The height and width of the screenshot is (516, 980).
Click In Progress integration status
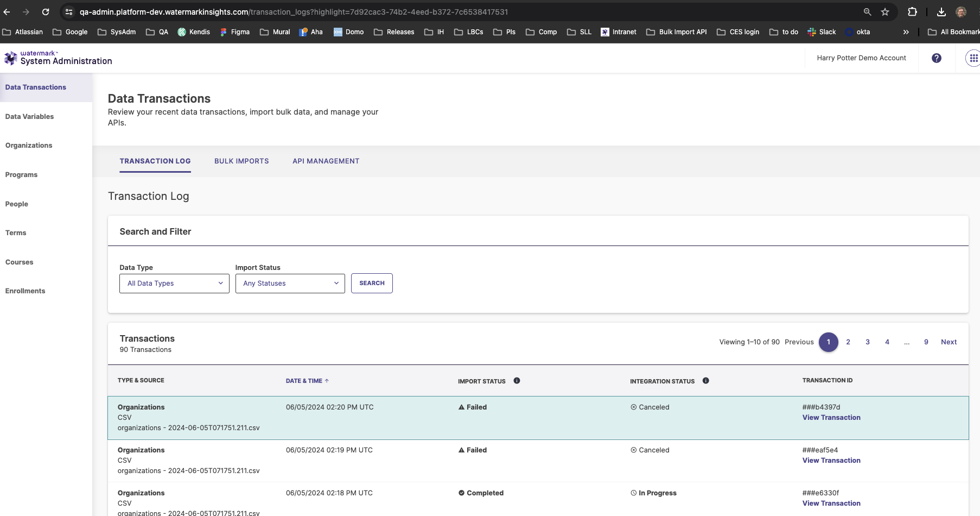653,493
